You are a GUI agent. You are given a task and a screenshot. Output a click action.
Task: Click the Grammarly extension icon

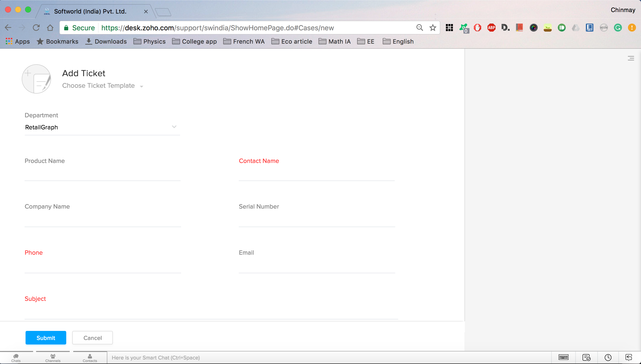pos(618,28)
